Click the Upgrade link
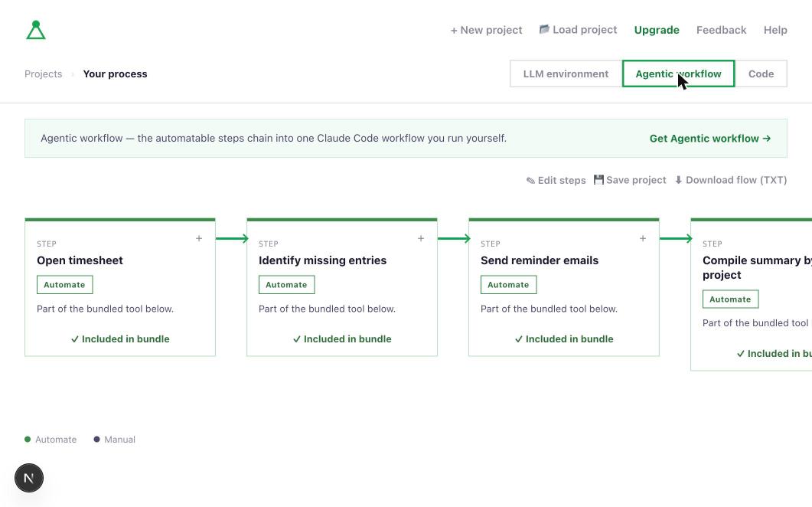The image size is (812, 507). coord(657,30)
